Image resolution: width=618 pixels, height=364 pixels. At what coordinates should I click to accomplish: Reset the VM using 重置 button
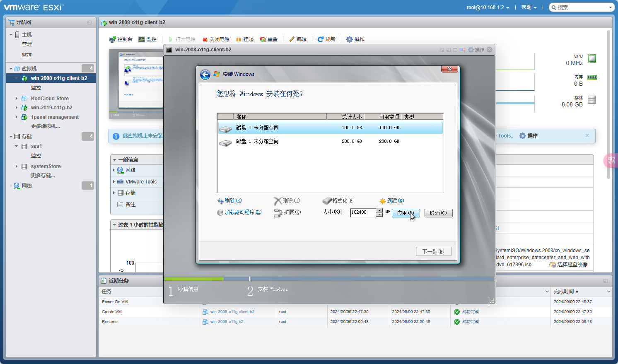(x=269, y=39)
